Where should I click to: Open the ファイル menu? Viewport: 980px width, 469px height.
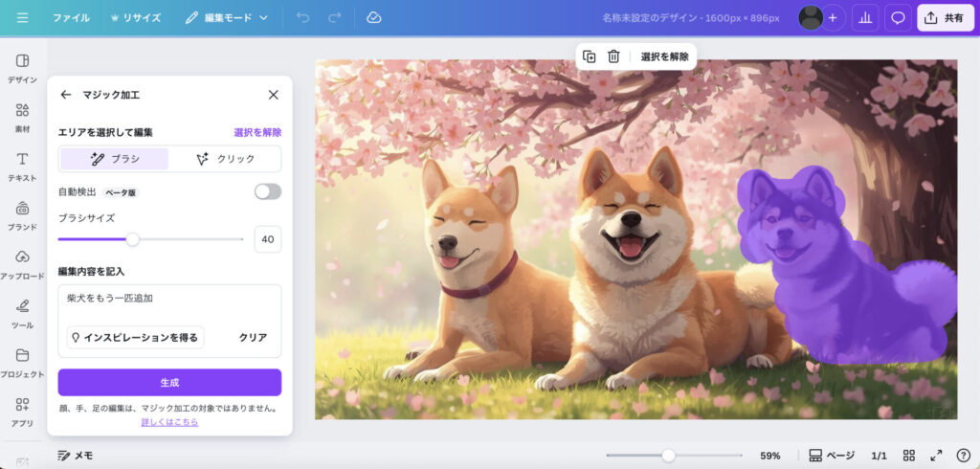[71, 18]
